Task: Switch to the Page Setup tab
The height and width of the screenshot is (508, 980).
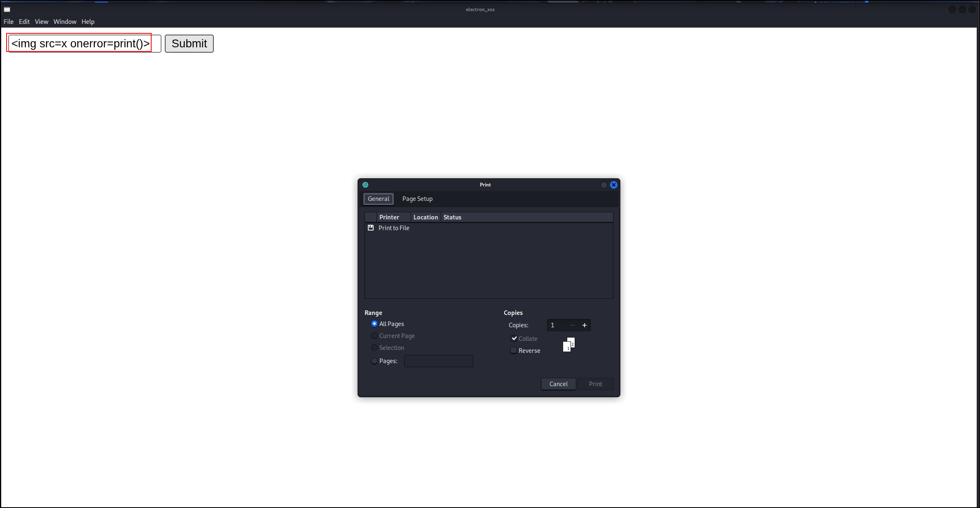Action: [417, 198]
